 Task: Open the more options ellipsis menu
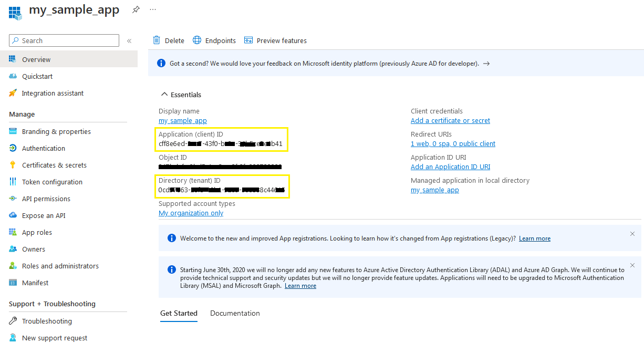(153, 9)
